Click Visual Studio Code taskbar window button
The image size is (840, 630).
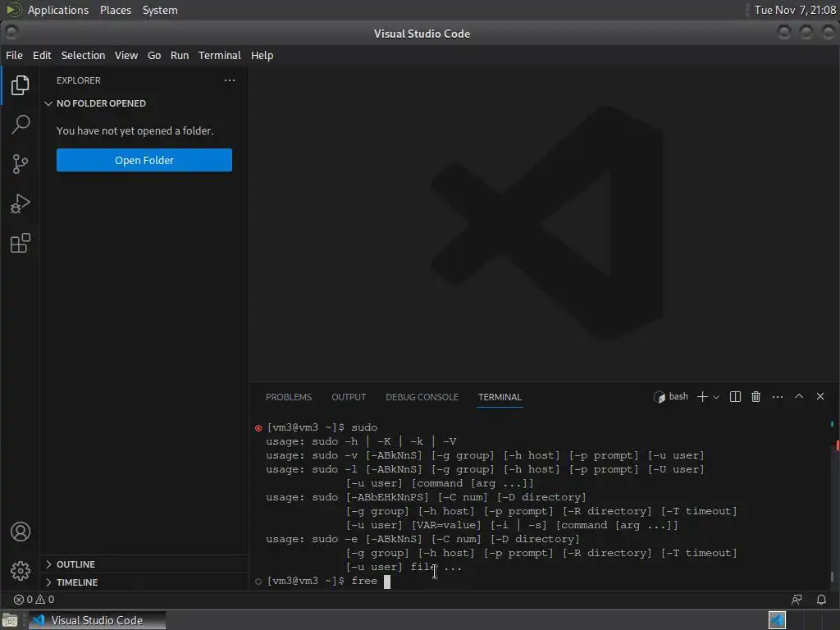pos(97,620)
